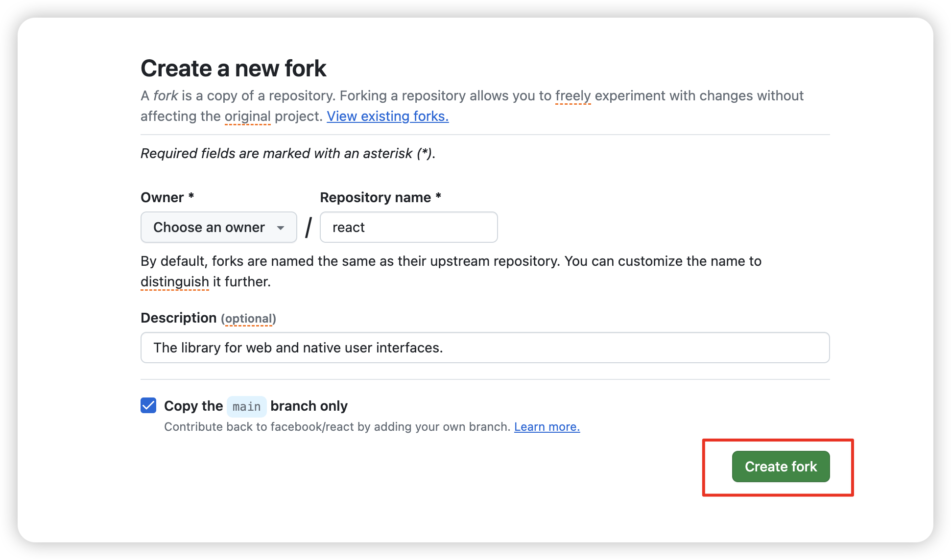Uncheck the copy main branch only checkbox
The width and height of the screenshot is (951, 560).
point(148,405)
